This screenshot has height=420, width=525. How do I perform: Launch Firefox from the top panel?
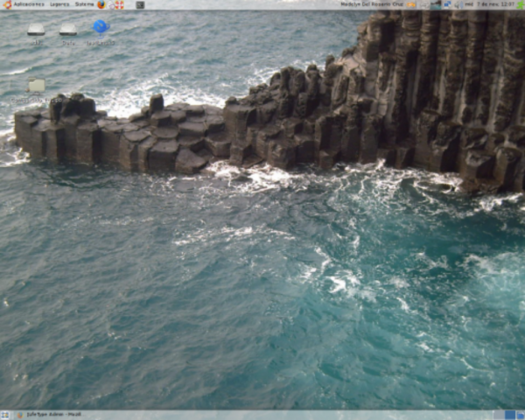tap(101, 4)
